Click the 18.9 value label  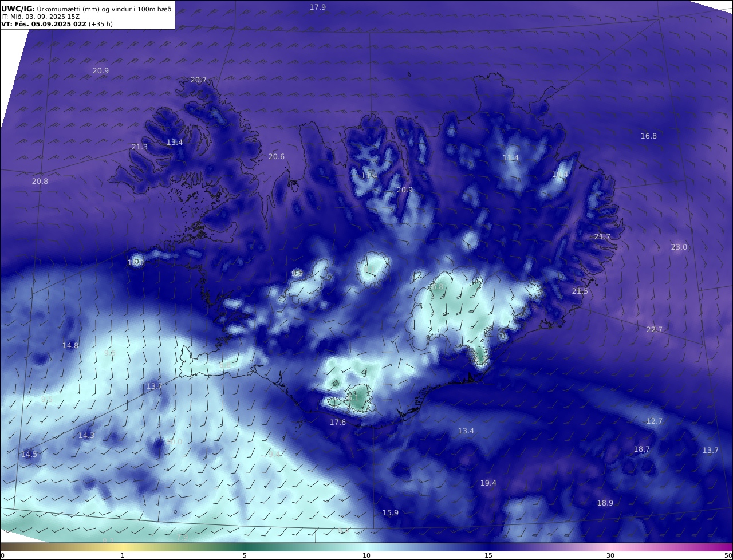tap(605, 503)
